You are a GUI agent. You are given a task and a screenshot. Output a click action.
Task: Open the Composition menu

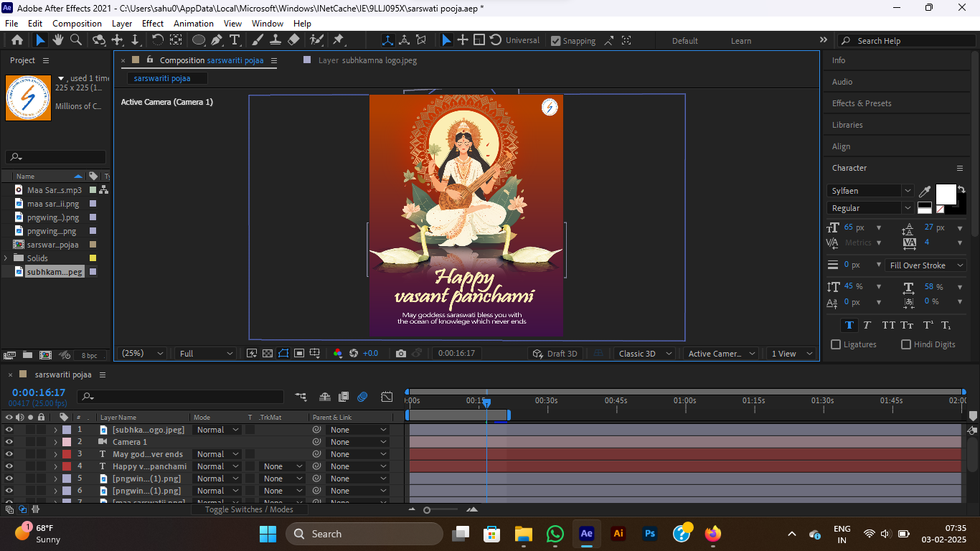click(77, 23)
